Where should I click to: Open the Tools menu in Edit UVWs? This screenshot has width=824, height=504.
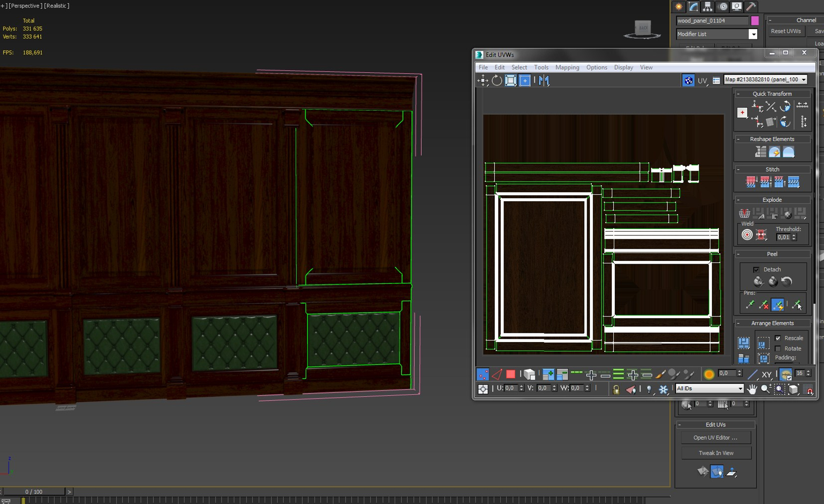[541, 67]
